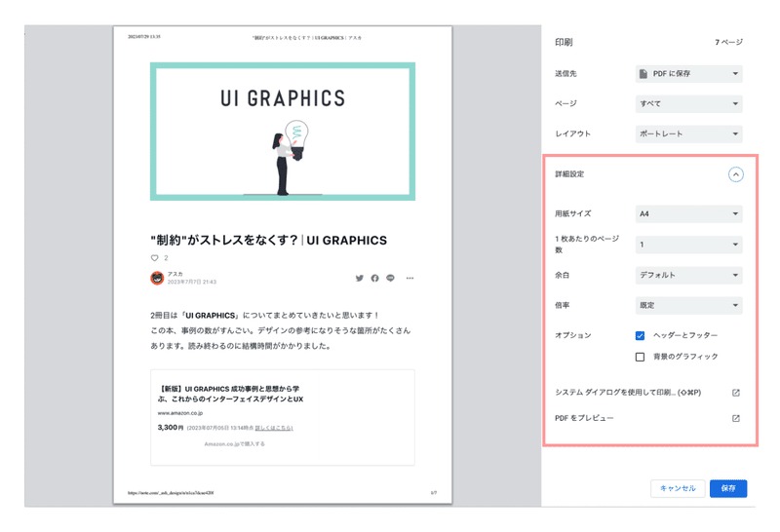
Task: Click the external-link icon beside PDF をプレビュー
Action: pyautogui.click(x=736, y=418)
